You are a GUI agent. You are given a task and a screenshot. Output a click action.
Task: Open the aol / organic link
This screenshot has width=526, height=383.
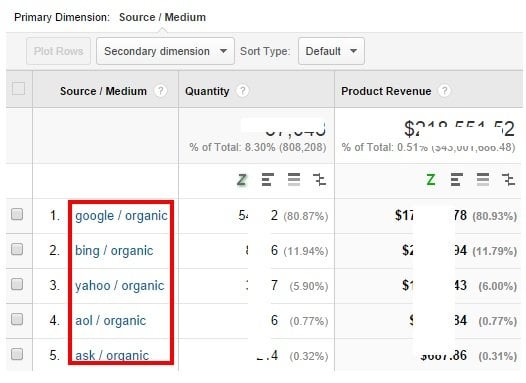110,321
